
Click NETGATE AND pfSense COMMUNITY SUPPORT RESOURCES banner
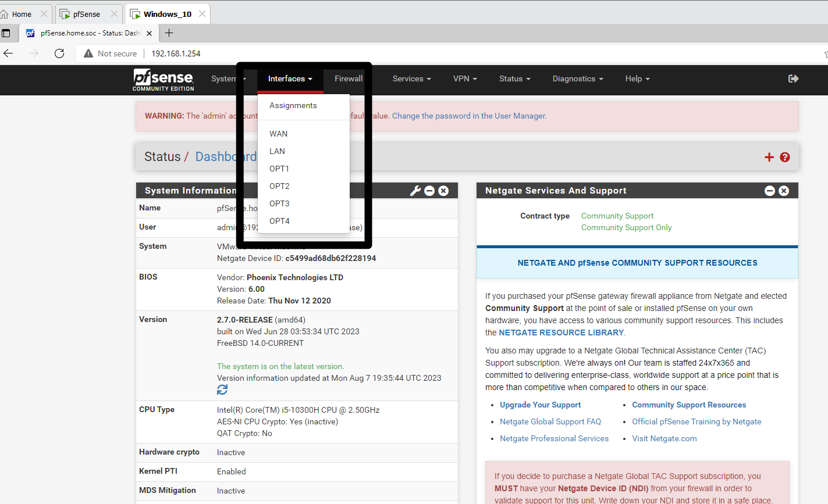click(x=637, y=263)
